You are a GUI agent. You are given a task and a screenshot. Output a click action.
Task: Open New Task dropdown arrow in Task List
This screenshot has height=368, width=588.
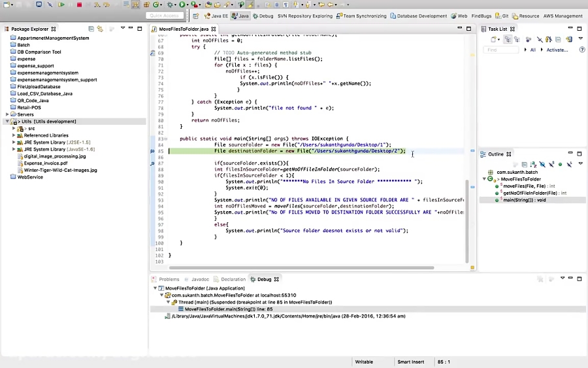click(498, 40)
